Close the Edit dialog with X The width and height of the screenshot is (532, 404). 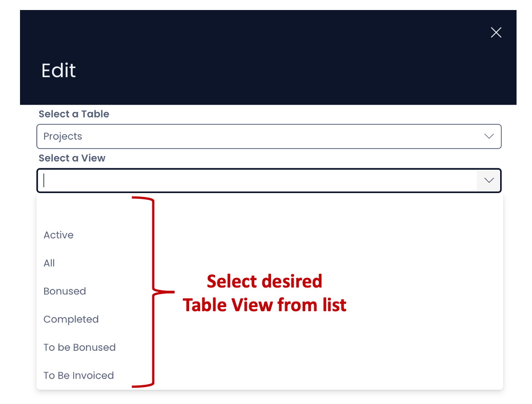click(496, 33)
